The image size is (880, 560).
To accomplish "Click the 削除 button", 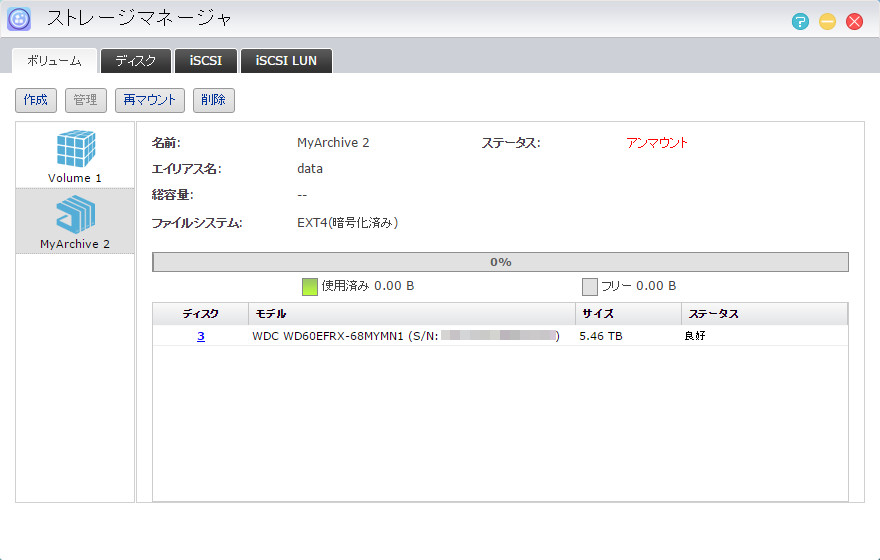I will click(214, 100).
